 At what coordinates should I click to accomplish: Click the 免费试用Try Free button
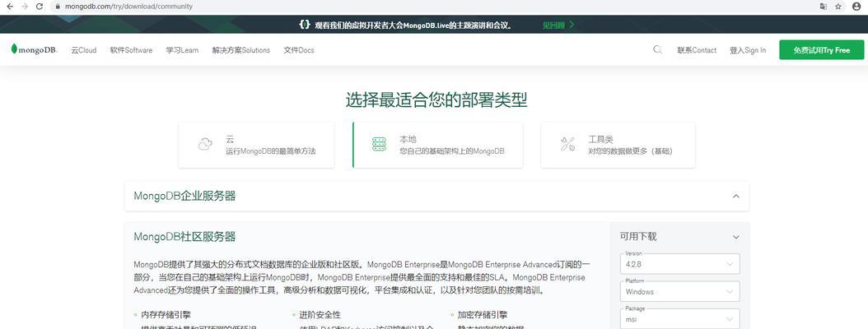pos(822,50)
